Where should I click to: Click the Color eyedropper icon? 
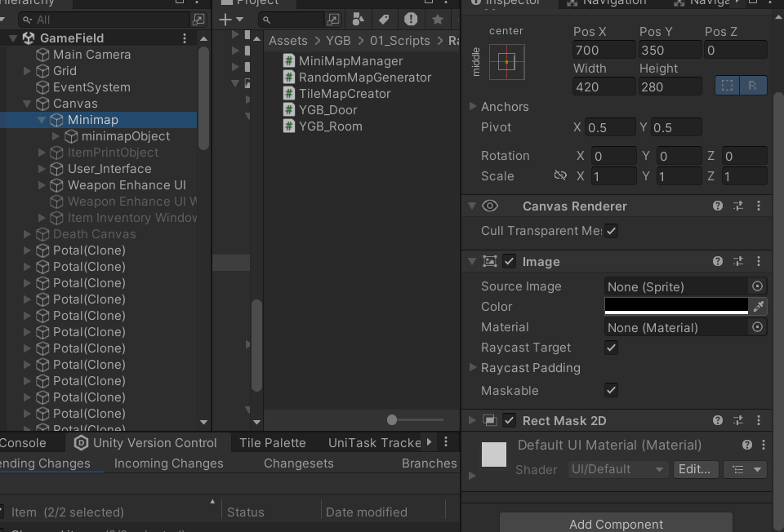pos(759,306)
